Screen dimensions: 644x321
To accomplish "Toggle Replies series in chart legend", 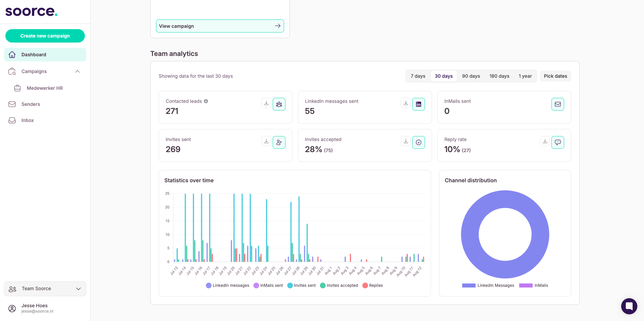I will (x=373, y=285).
